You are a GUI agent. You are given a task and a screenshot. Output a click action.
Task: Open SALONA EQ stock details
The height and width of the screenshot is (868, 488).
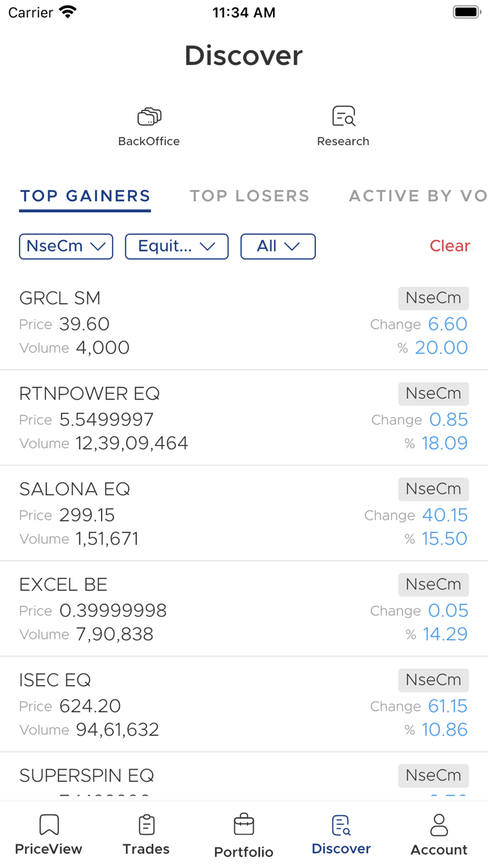(x=203, y=514)
